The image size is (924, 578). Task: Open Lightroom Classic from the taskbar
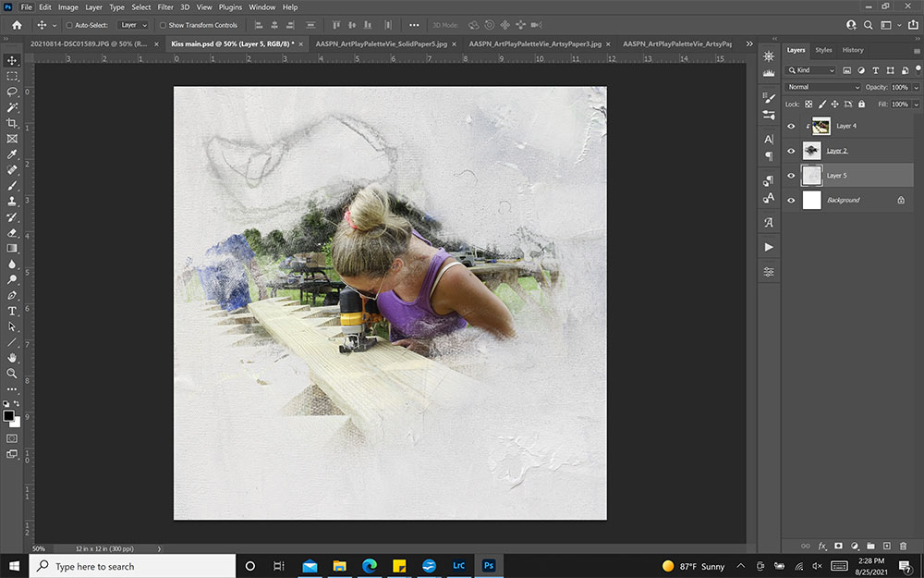click(x=458, y=566)
